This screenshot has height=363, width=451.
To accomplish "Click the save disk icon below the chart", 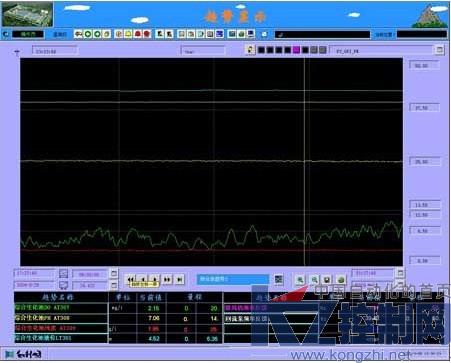I will point(327,280).
